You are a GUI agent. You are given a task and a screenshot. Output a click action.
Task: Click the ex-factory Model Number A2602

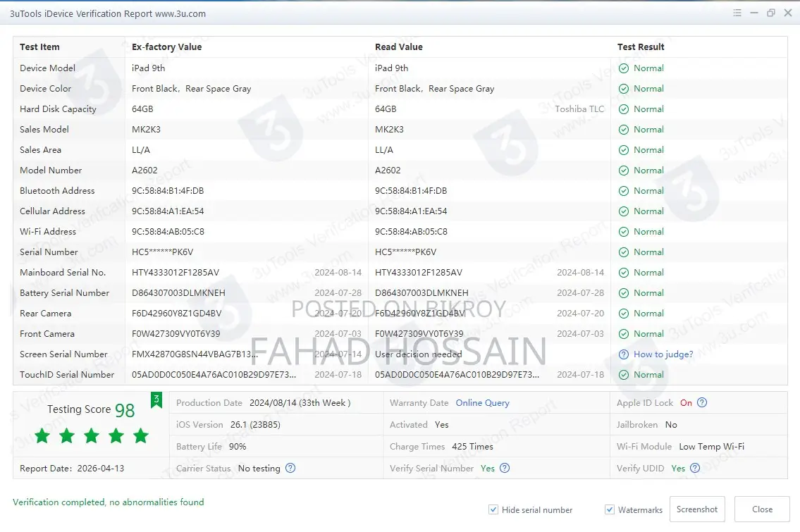(x=144, y=171)
